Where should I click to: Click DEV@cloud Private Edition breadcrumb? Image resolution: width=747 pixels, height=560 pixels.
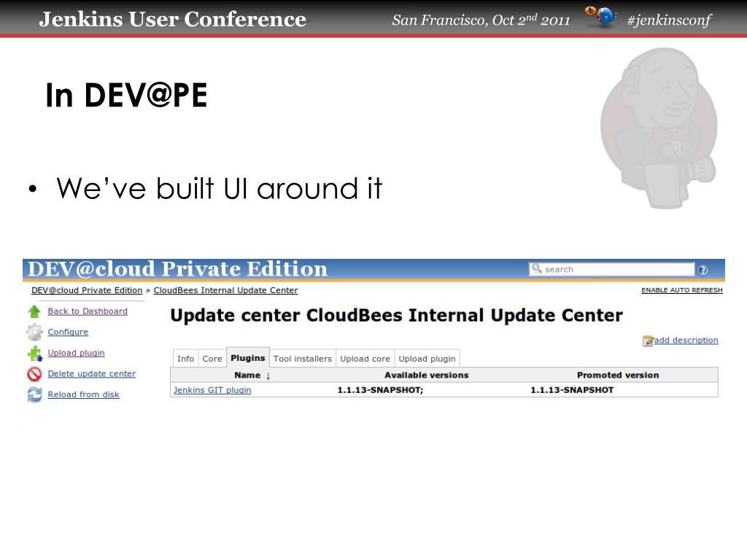coord(87,290)
